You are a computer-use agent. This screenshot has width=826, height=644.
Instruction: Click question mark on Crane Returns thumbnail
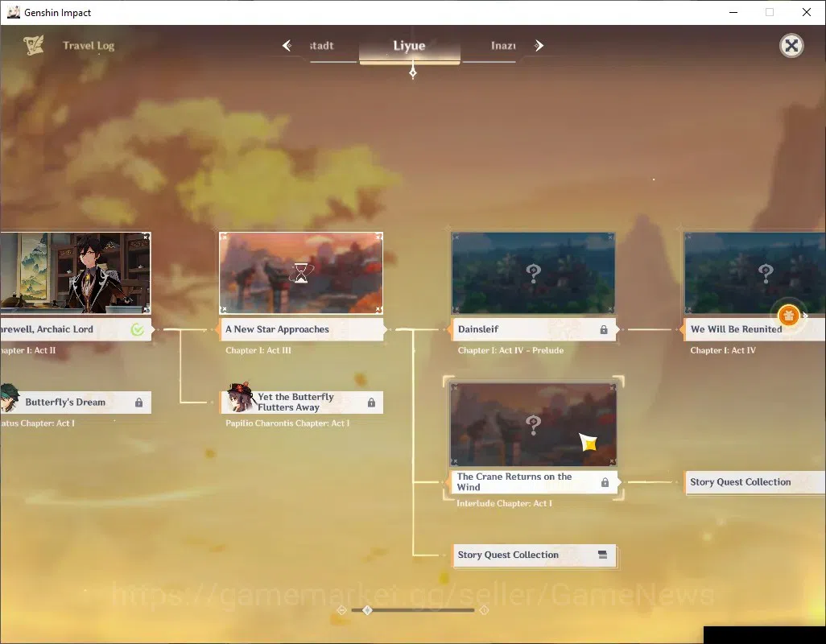click(533, 425)
